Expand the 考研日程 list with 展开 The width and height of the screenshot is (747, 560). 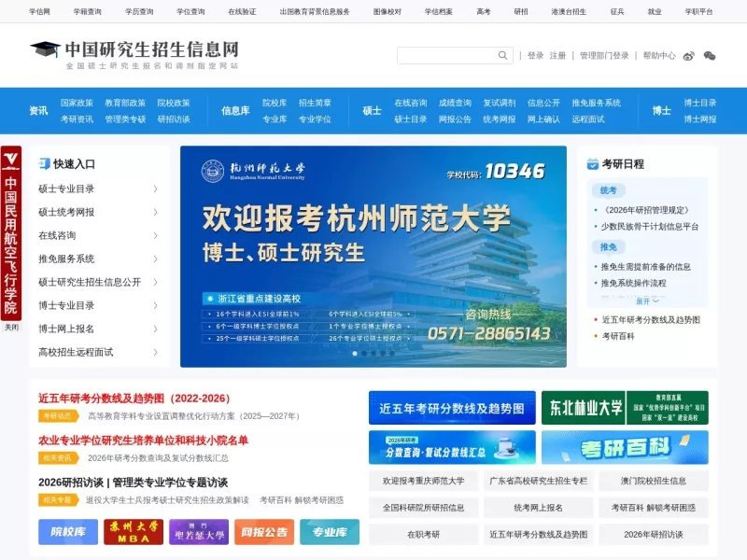647,301
